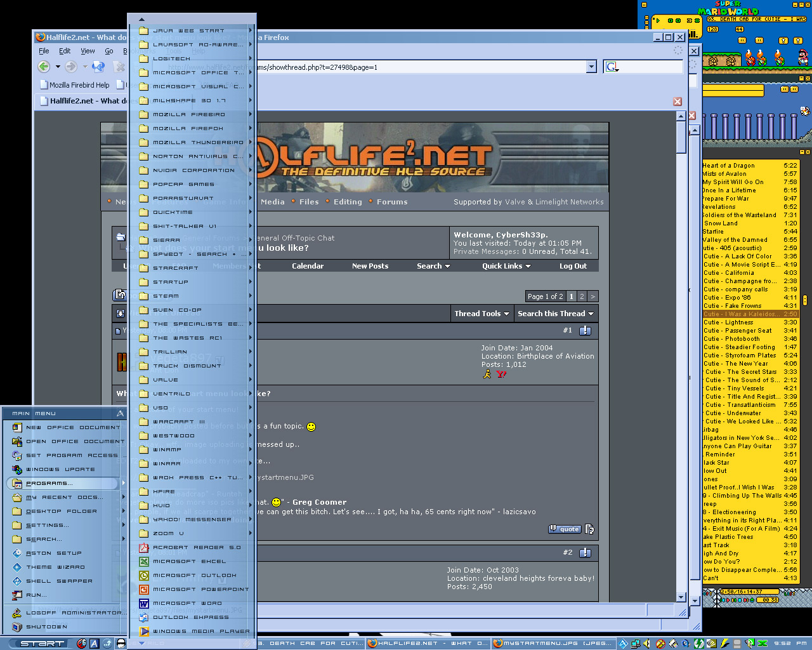Click the report icon on post #2

(586, 553)
